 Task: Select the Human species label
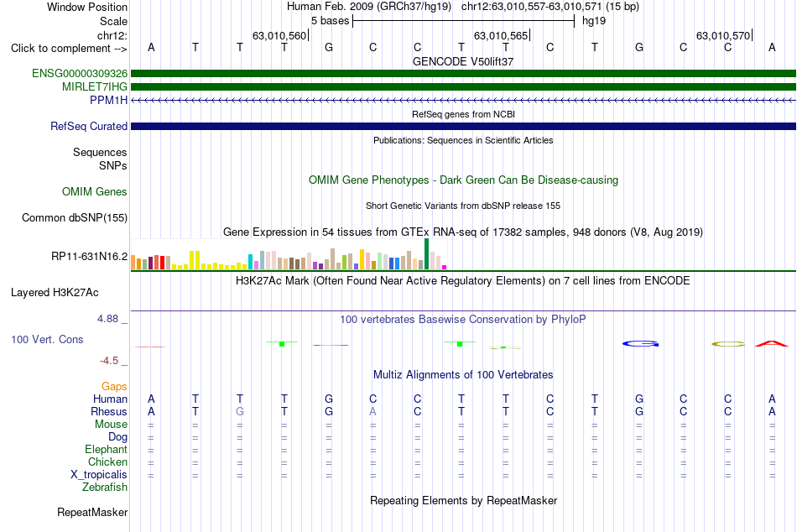[110, 399]
